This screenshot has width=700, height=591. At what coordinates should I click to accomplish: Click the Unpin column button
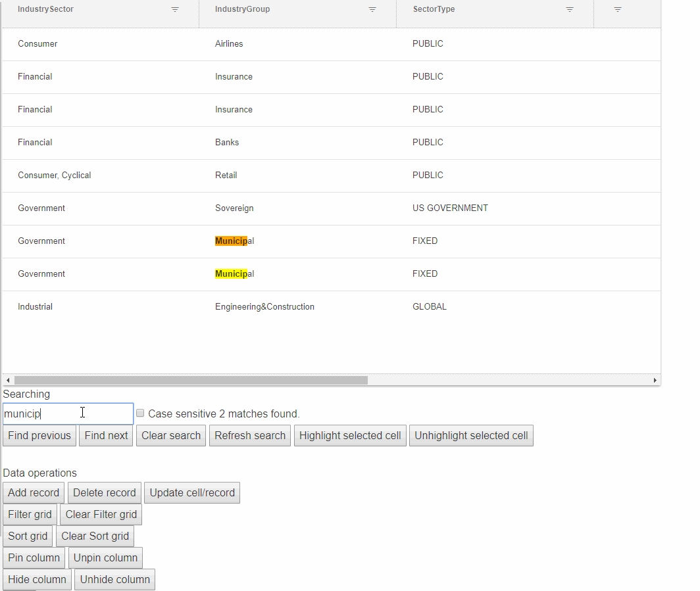pos(105,557)
